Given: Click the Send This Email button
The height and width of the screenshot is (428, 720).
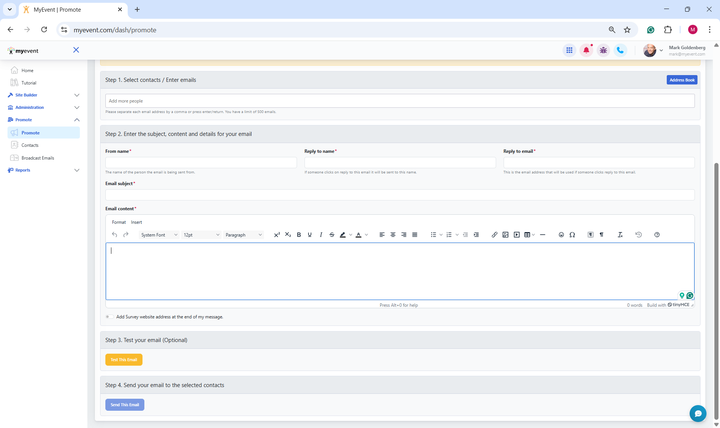Looking at the screenshot, I should (x=125, y=405).
